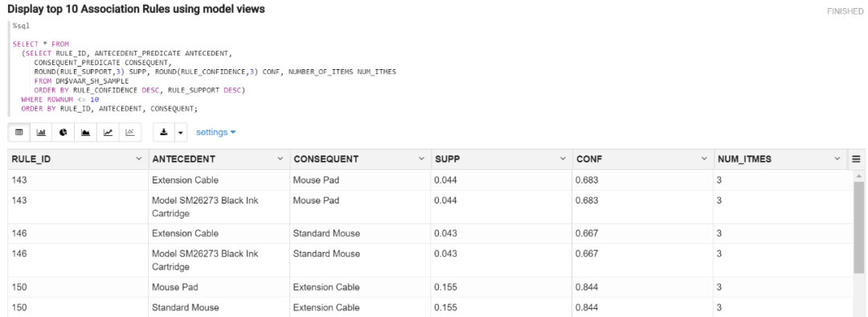Open ANTECEDENT column menu chevron
The image size is (868, 317).
click(x=280, y=159)
